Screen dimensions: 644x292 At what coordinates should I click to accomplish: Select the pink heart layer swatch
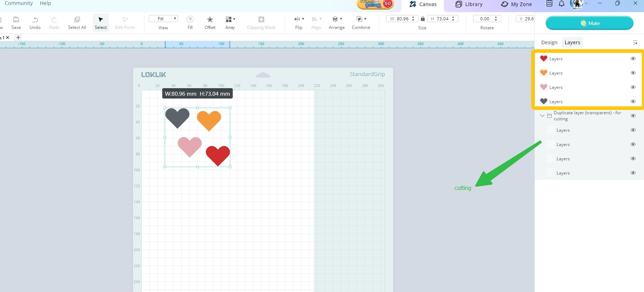tap(544, 87)
